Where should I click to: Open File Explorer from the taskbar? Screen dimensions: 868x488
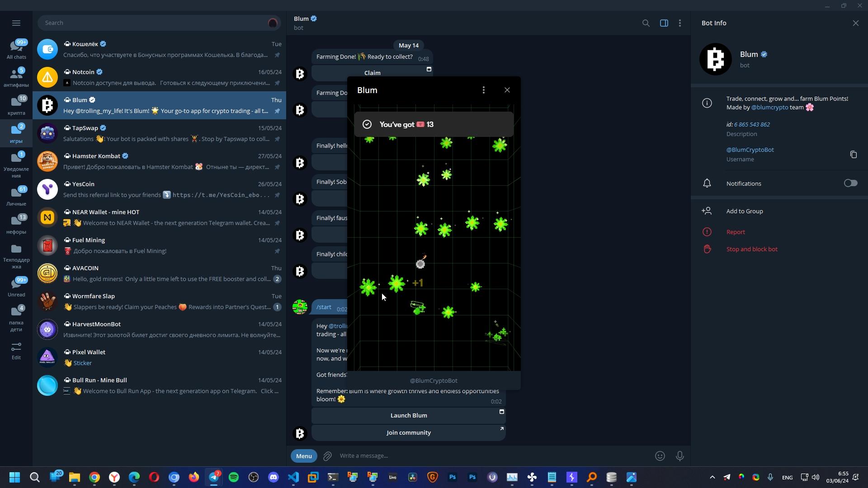[75, 477]
